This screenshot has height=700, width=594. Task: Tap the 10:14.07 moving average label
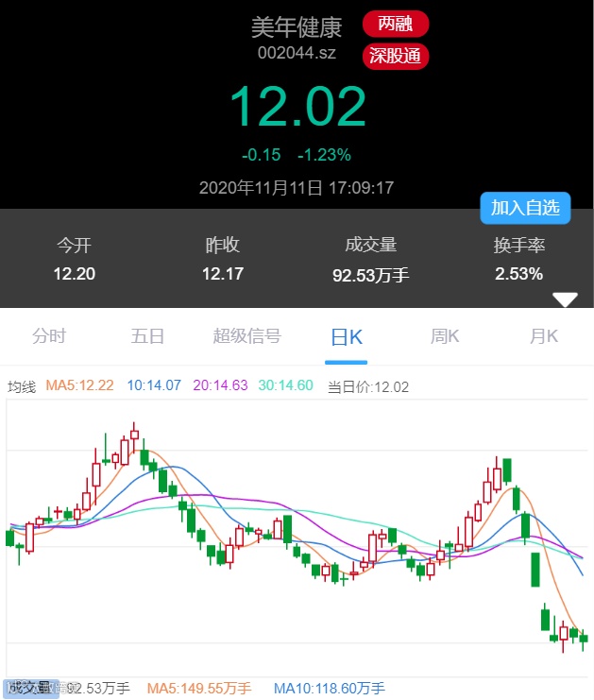click(x=154, y=385)
